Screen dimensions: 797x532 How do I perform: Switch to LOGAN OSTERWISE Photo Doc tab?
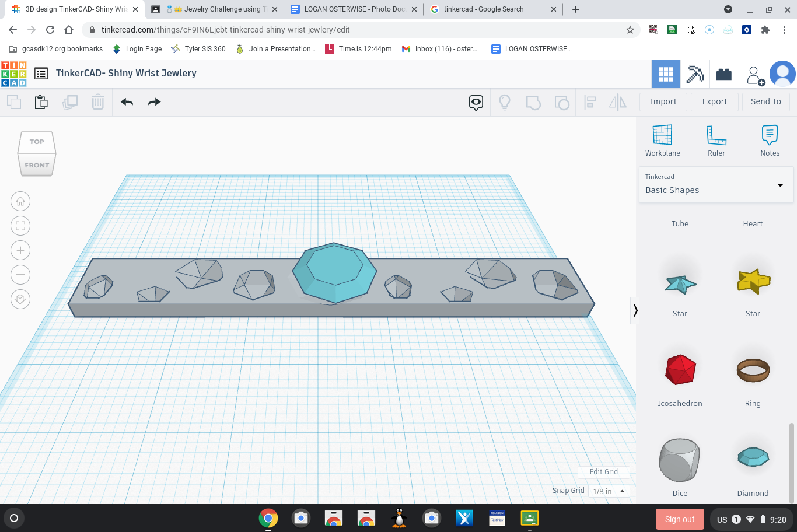click(x=354, y=9)
